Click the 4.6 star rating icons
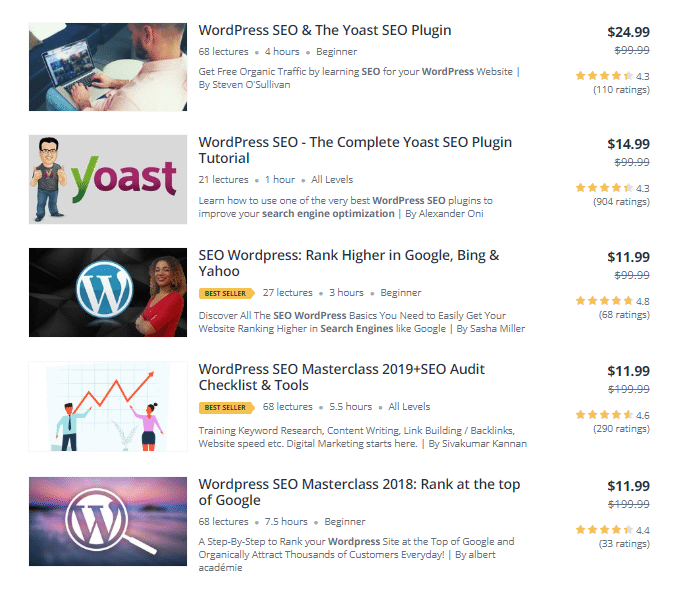 pyautogui.click(x=604, y=415)
